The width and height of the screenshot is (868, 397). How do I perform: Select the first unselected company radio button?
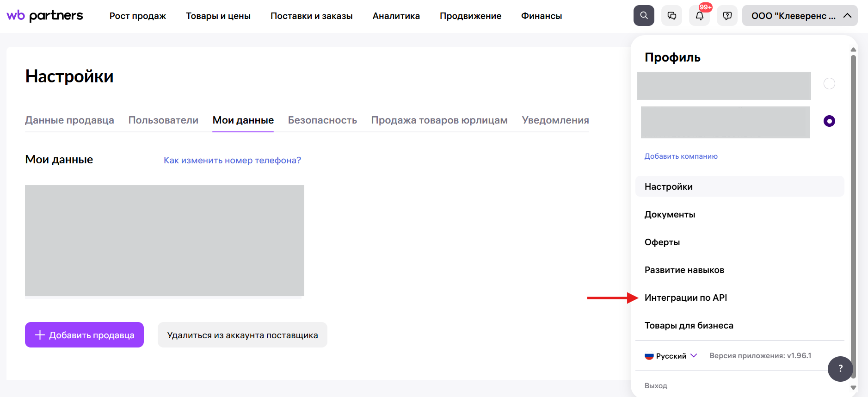[829, 84]
